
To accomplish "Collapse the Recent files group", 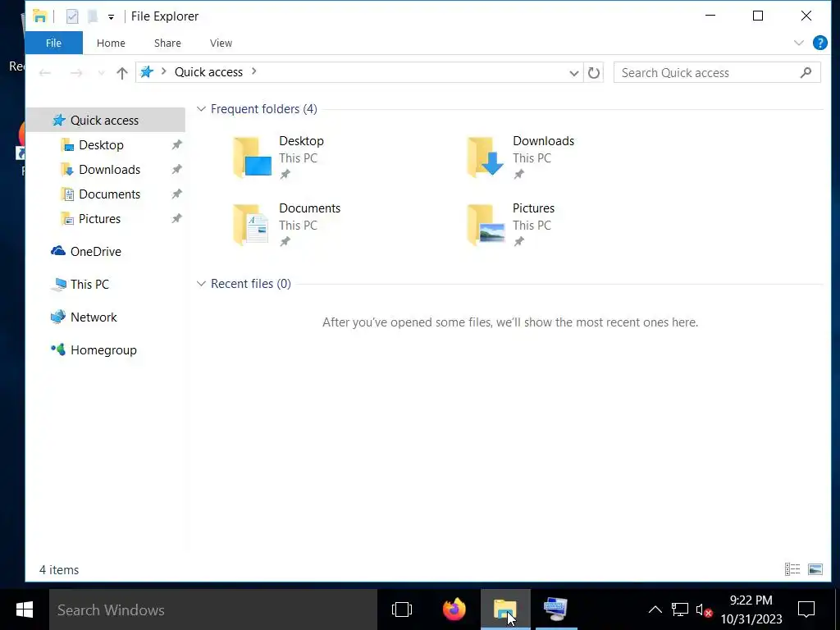I will 202,283.
